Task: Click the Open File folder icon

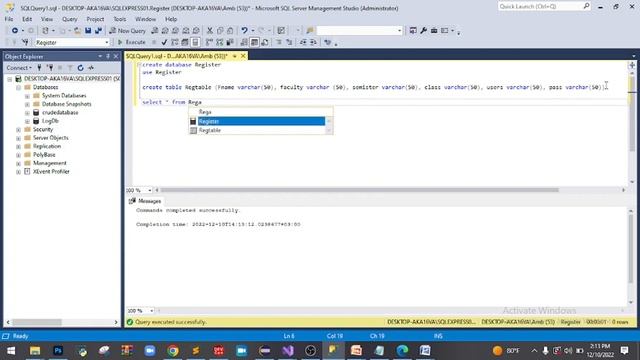Action: pos(77,31)
